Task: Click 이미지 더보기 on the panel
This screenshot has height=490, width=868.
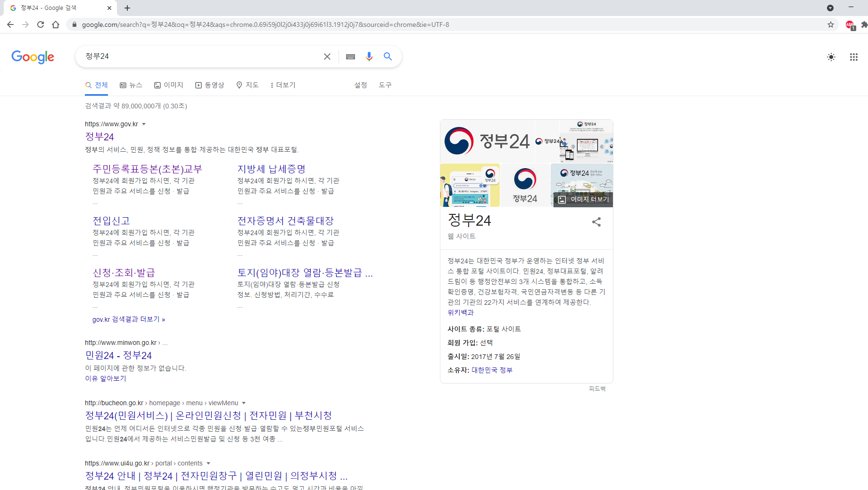Action: point(584,199)
